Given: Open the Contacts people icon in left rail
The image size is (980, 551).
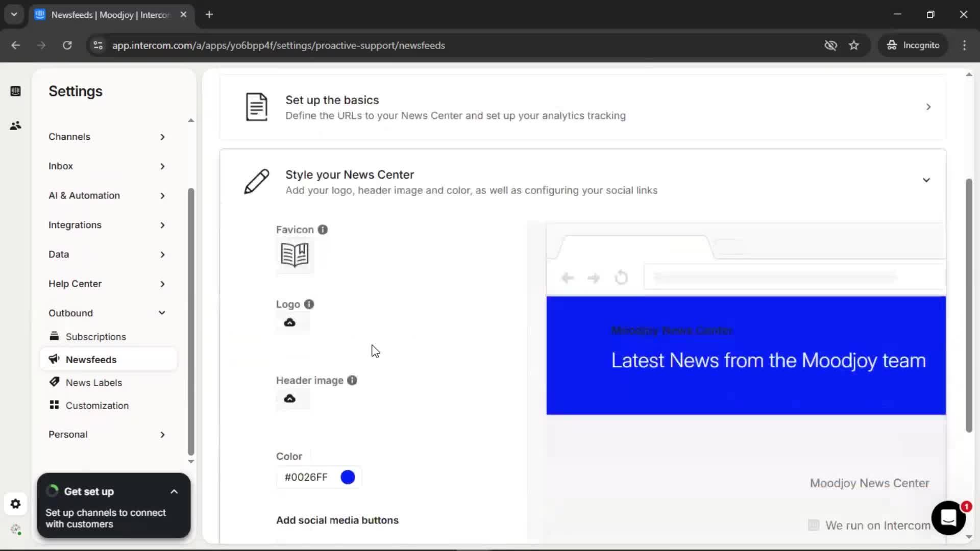Looking at the screenshot, I should click(15, 126).
